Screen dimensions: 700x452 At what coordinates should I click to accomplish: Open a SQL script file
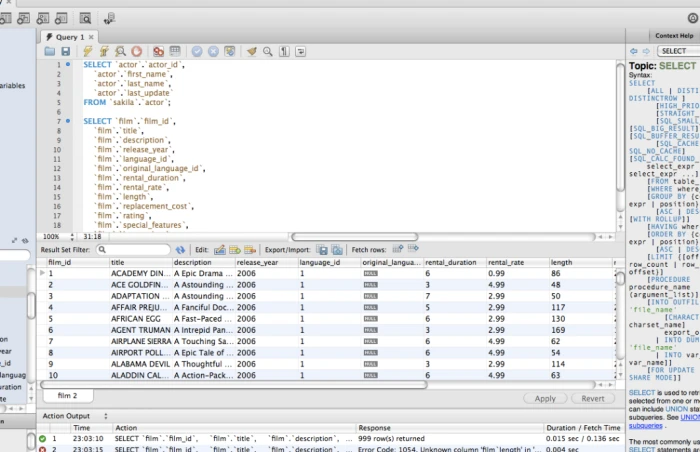[x=50, y=51]
